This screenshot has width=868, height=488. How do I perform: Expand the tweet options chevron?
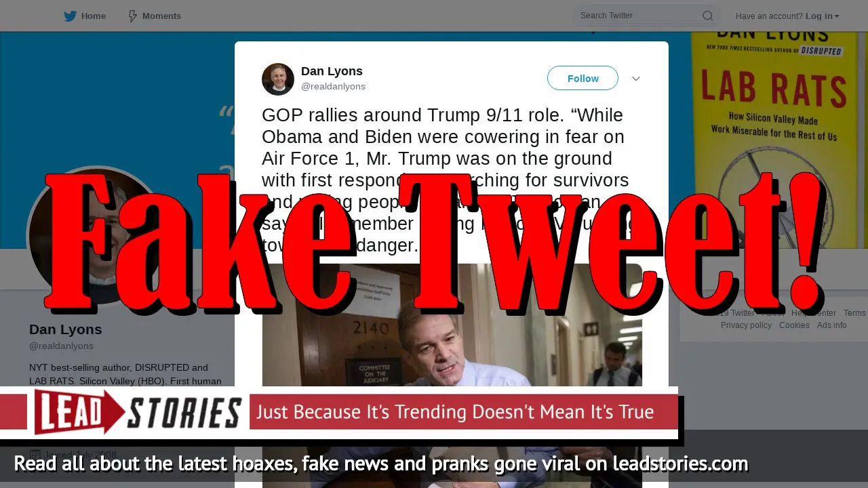pos(636,79)
